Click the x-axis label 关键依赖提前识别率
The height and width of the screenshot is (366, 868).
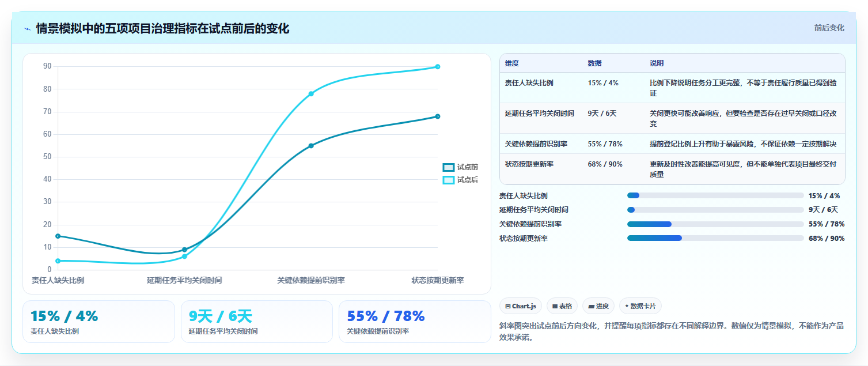click(311, 280)
